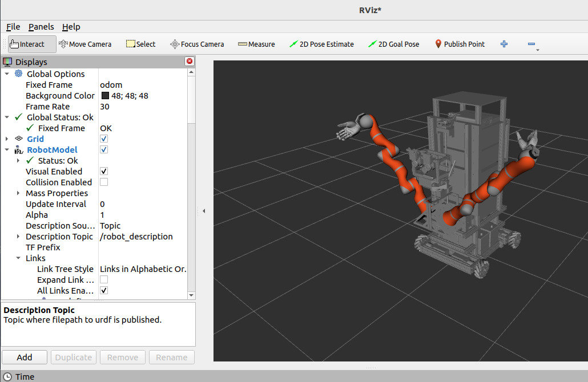Click the Time panel clock icon
588x382 pixels.
[7, 377]
